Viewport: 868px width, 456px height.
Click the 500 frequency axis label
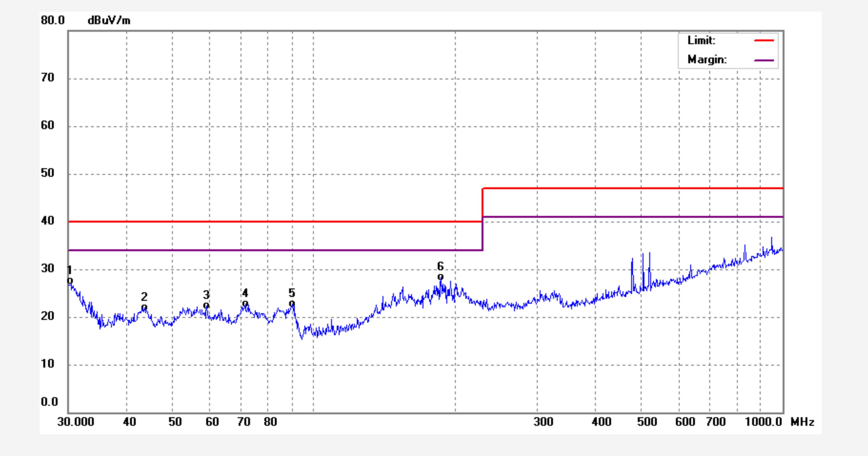coord(647,422)
